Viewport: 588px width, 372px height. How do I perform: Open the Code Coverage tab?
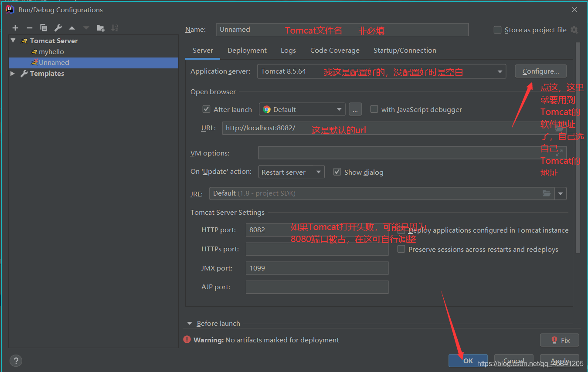point(335,51)
